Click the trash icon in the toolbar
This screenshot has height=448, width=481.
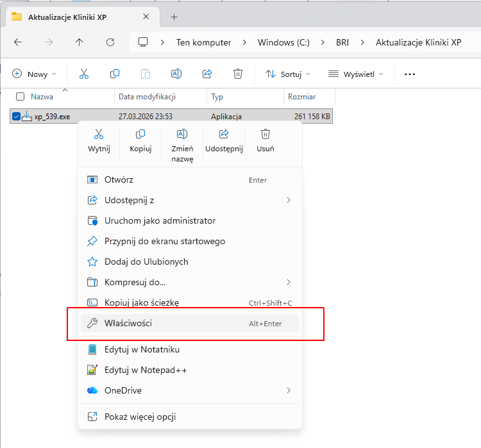(x=238, y=74)
